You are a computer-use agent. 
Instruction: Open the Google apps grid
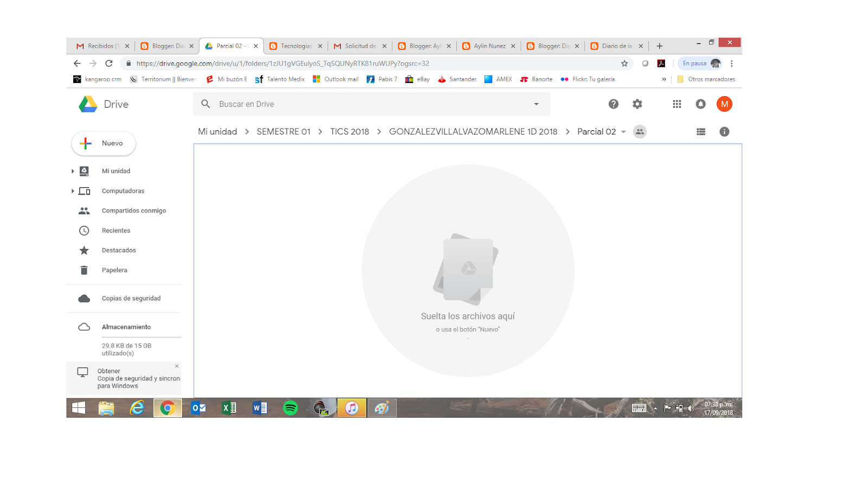click(x=677, y=104)
